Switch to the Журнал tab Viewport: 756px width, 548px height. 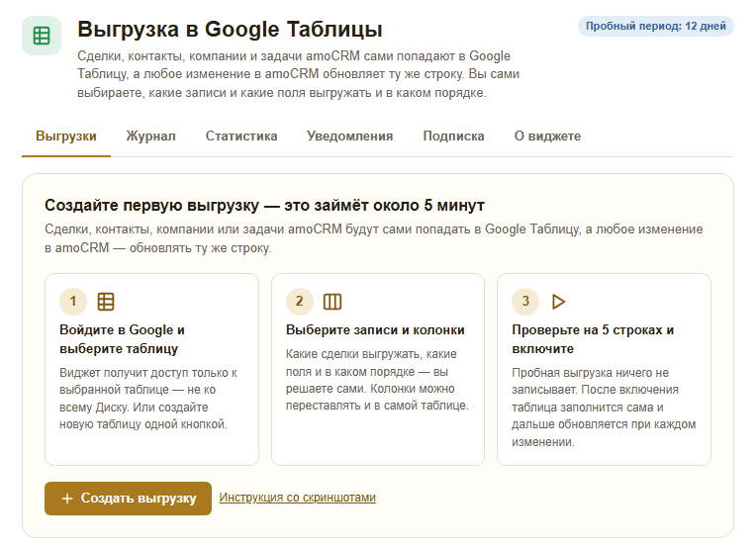pos(151,137)
